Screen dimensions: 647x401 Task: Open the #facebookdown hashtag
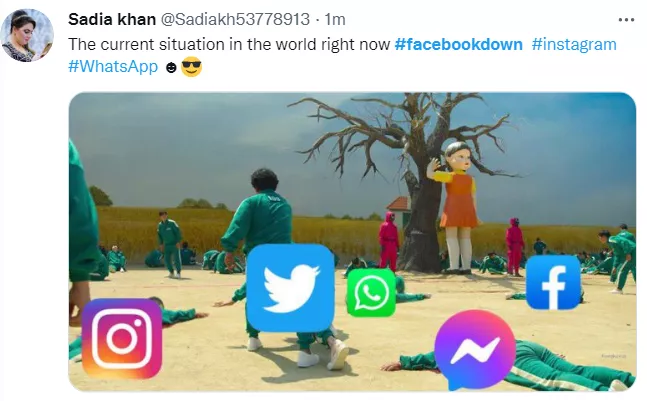click(x=458, y=44)
